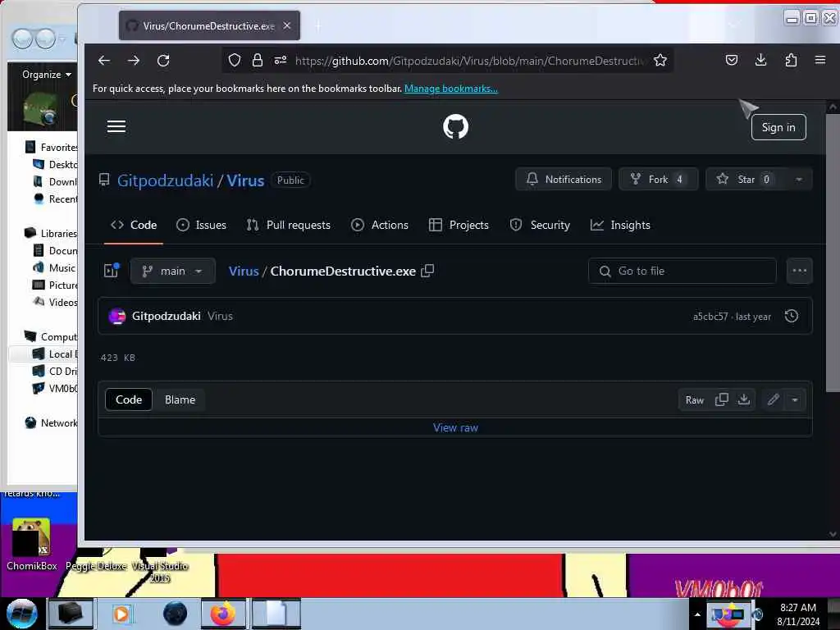The height and width of the screenshot is (630, 840).
Task: Expand the file tree side panel
Action: [112, 271]
